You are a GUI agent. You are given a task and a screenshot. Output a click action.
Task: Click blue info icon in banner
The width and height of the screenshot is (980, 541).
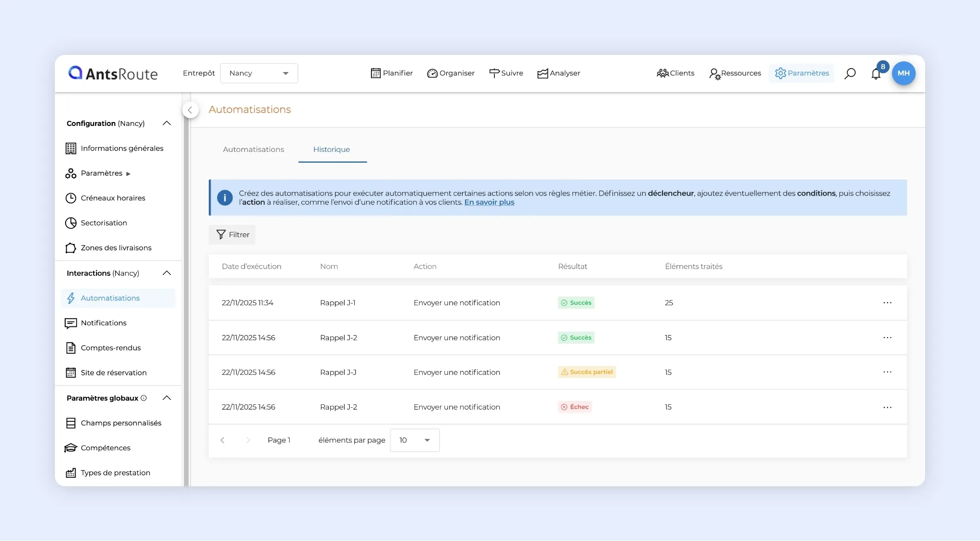[x=225, y=198]
